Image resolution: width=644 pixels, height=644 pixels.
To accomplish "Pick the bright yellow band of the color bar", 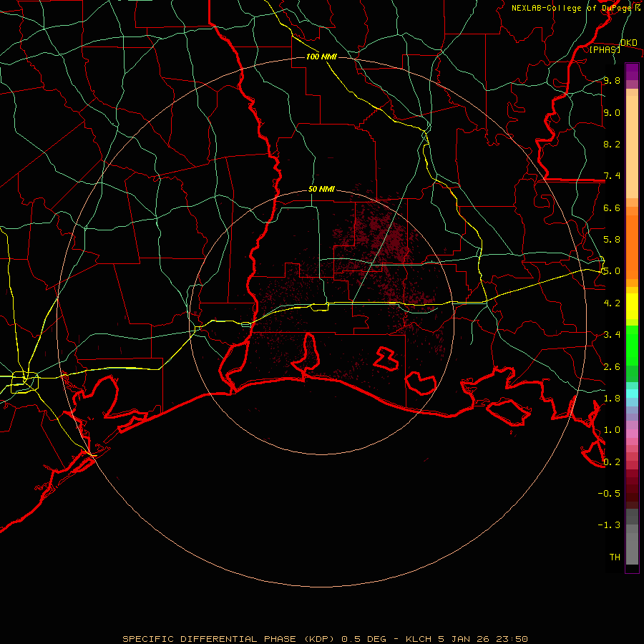I will pyautogui.click(x=632, y=306).
